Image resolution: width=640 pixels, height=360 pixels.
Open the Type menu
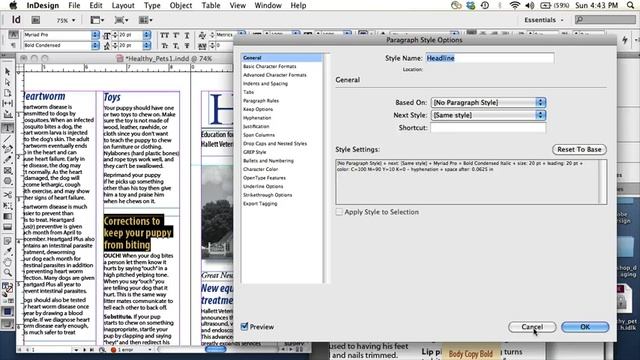[152, 5]
